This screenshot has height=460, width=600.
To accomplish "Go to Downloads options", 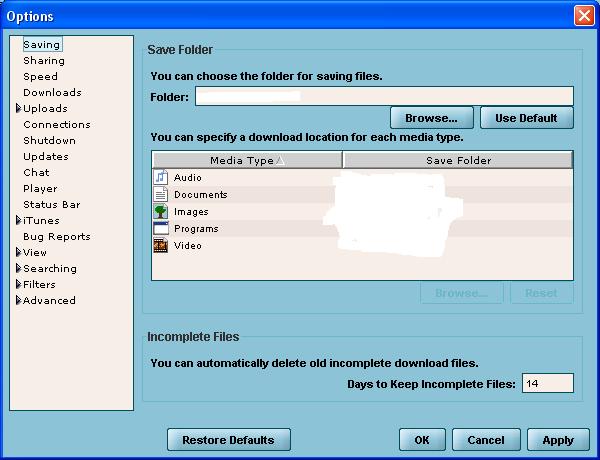I will 52,93.
